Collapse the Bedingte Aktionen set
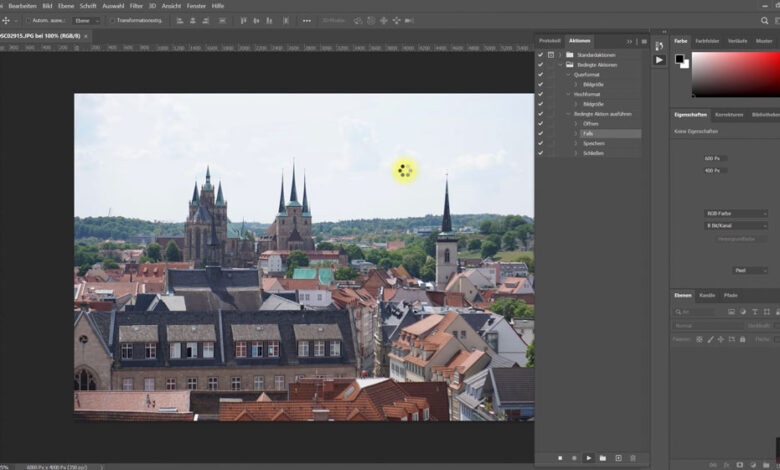The height and width of the screenshot is (470, 780). pyautogui.click(x=561, y=65)
